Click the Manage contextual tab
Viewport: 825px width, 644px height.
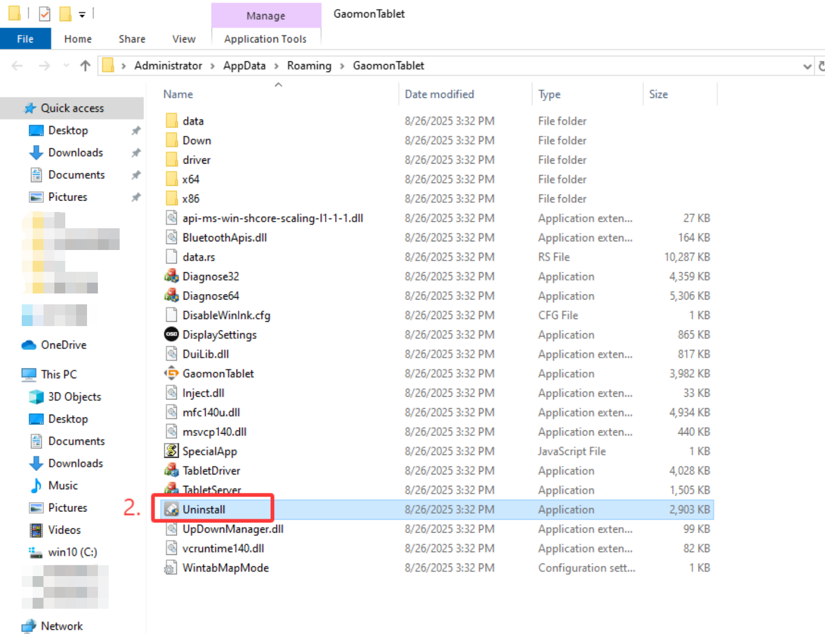pos(265,16)
